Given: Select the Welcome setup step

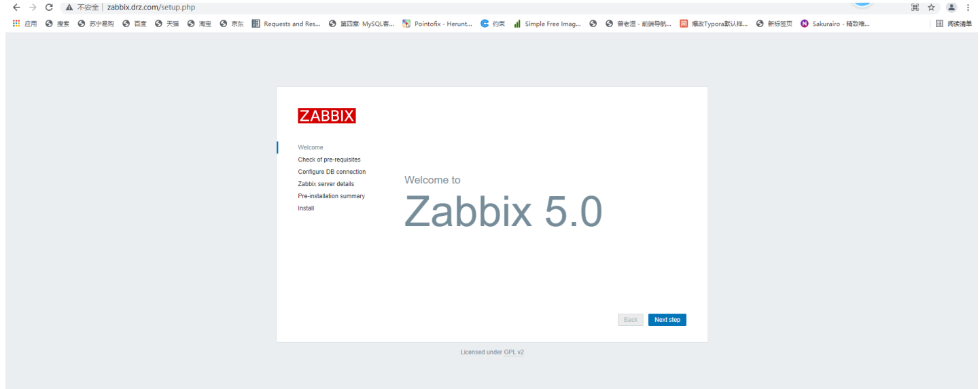Looking at the screenshot, I should coord(311,147).
